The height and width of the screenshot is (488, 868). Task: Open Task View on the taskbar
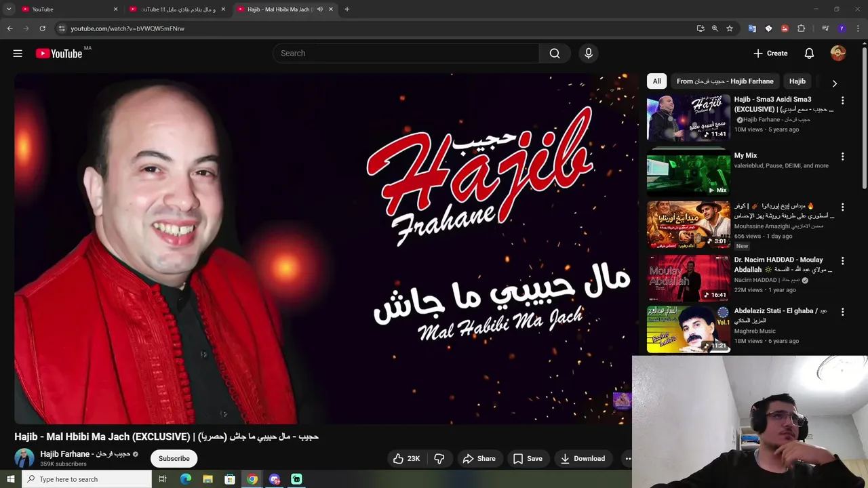pyautogui.click(x=163, y=479)
